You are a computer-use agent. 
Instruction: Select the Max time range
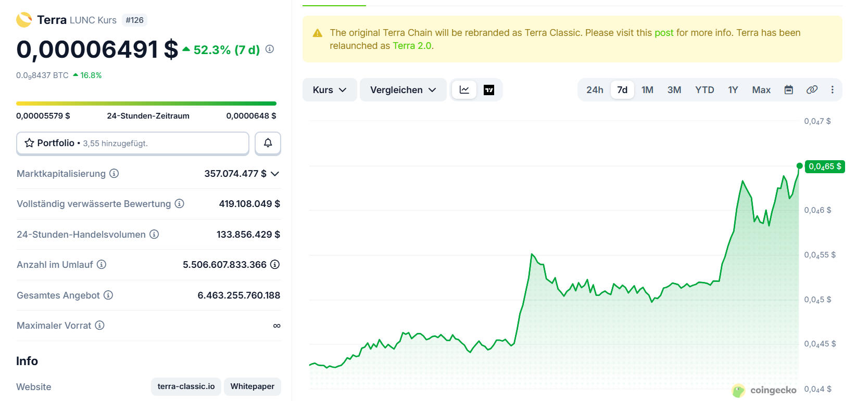pos(761,90)
